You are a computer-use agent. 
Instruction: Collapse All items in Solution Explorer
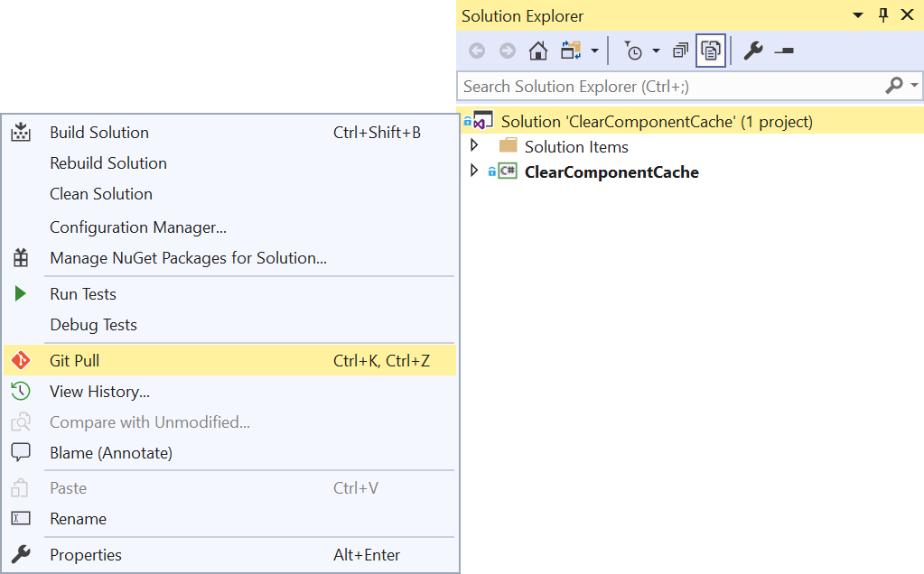[681, 51]
